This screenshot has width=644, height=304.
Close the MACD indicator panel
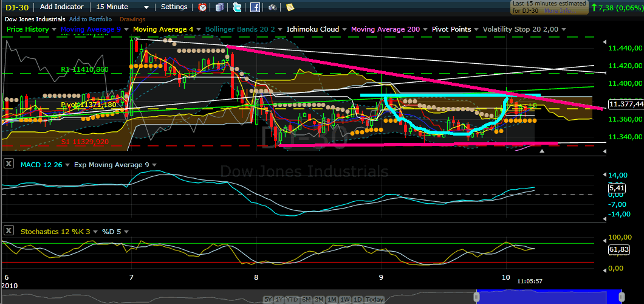click(x=9, y=164)
